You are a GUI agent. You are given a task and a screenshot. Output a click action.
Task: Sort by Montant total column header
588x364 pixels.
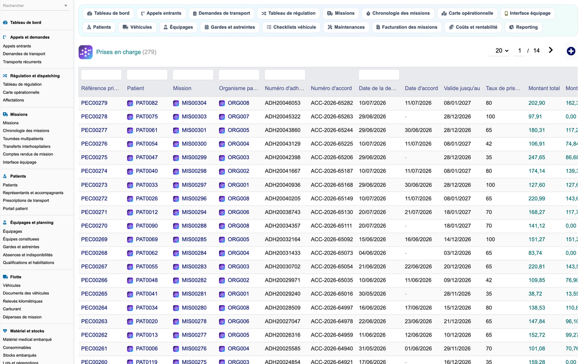point(544,88)
